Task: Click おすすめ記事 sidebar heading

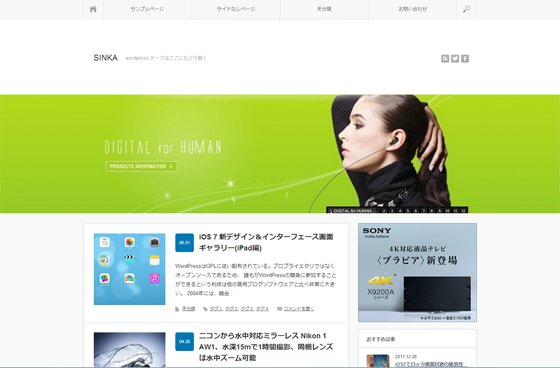Action: tap(381, 339)
